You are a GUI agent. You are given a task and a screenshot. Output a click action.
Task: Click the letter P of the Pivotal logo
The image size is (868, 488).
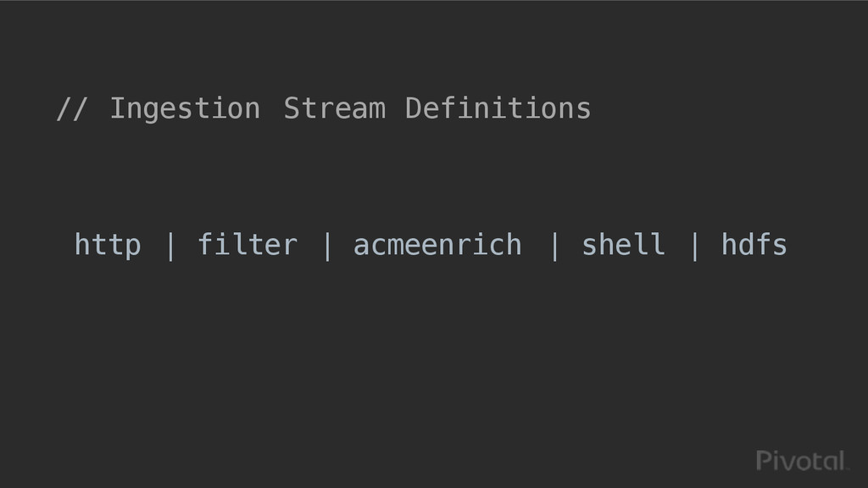(764, 462)
